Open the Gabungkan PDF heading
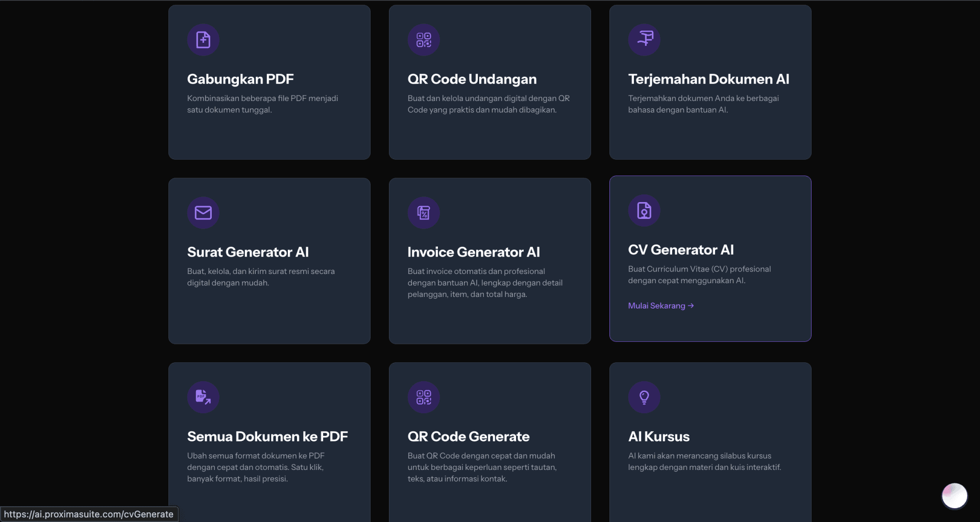Screen dimensions: 980x522 (x=240, y=79)
